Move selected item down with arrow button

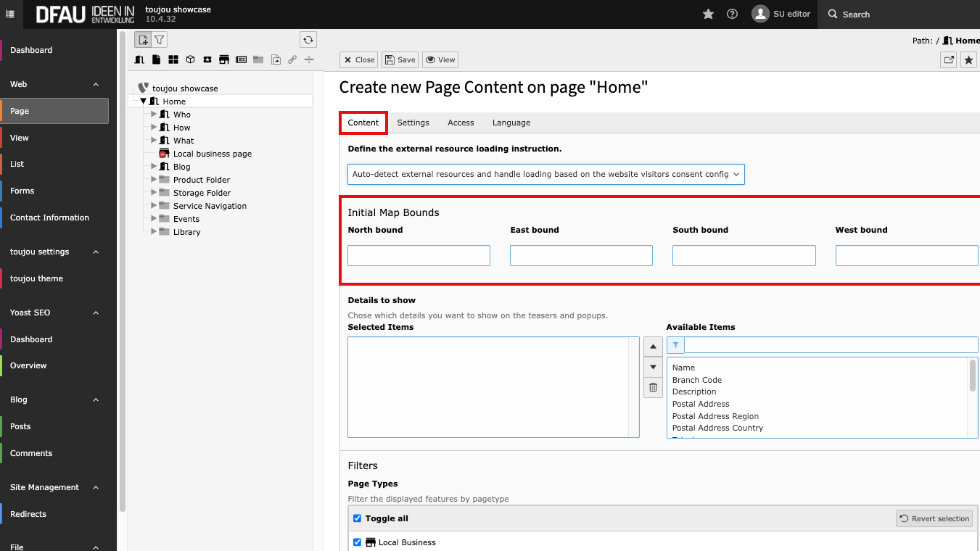653,367
